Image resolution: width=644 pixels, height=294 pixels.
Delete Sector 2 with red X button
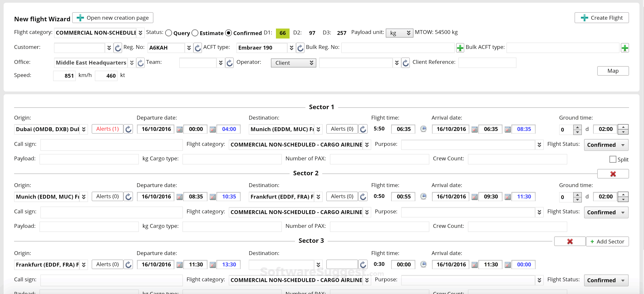[613, 174]
